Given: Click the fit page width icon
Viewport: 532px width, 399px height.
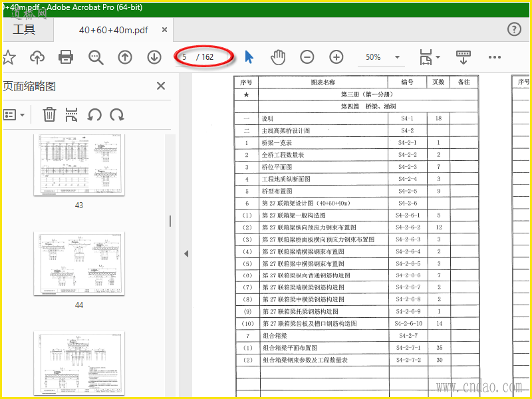Looking at the screenshot, I should click(x=426, y=57).
